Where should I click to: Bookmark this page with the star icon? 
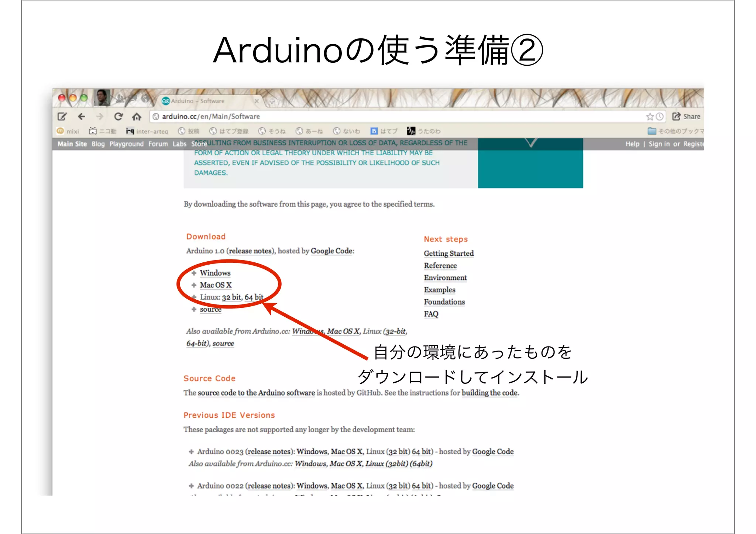pos(650,117)
